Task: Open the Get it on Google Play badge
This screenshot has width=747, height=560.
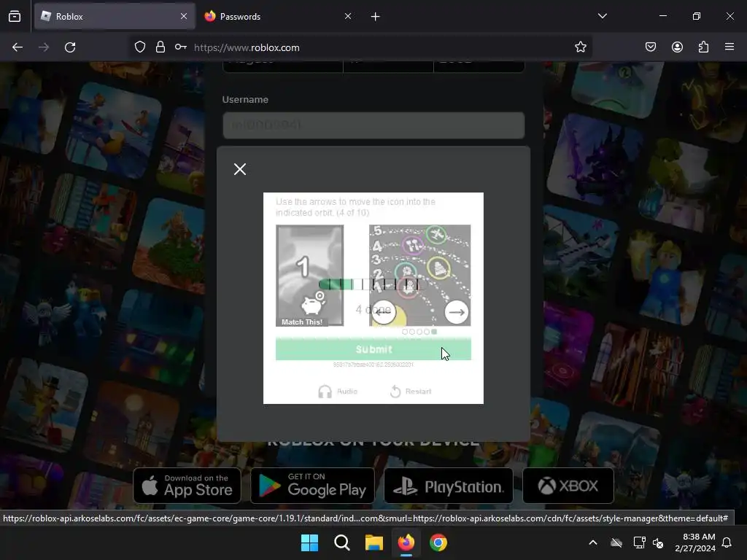Action: (x=312, y=485)
